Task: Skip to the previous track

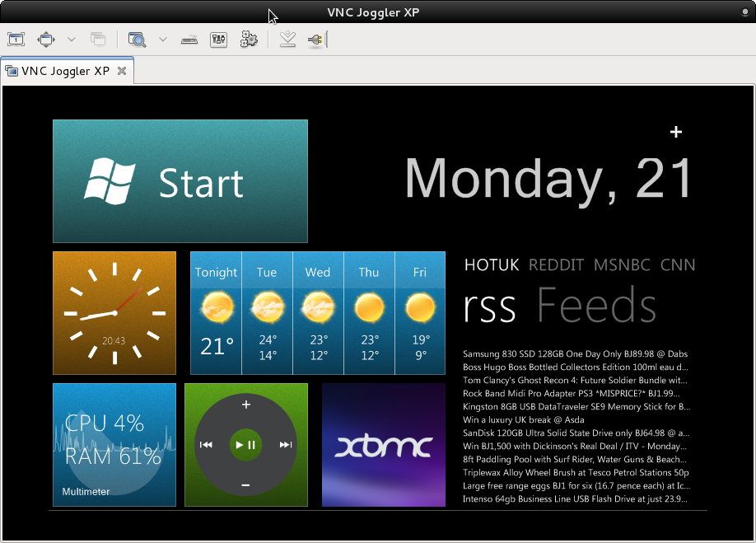Action: coord(206,445)
